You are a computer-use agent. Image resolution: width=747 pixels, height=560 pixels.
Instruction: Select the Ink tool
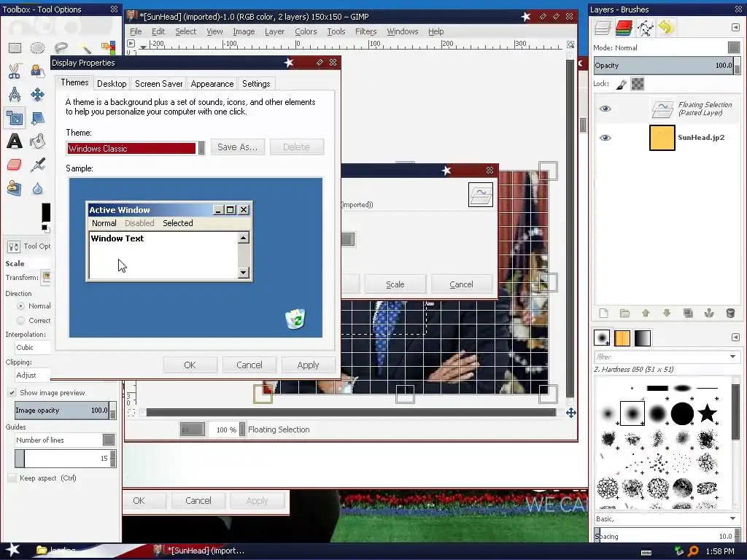click(37, 165)
